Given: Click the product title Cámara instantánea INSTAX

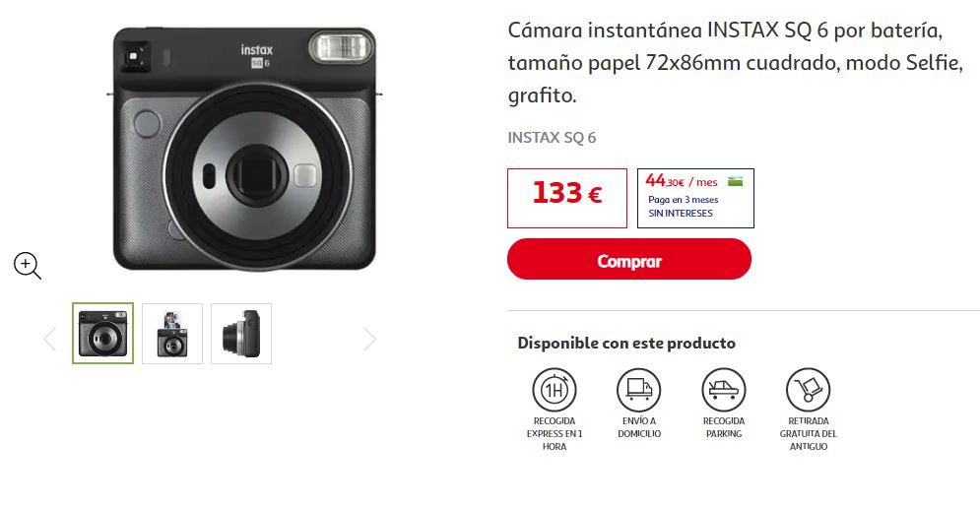Looking at the screenshot, I should [736, 62].
